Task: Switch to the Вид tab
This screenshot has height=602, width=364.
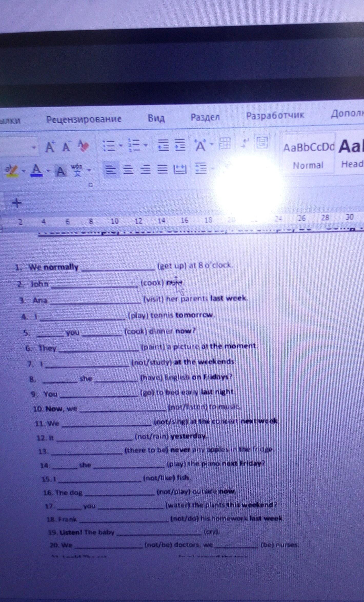Action: coord(156,118)
